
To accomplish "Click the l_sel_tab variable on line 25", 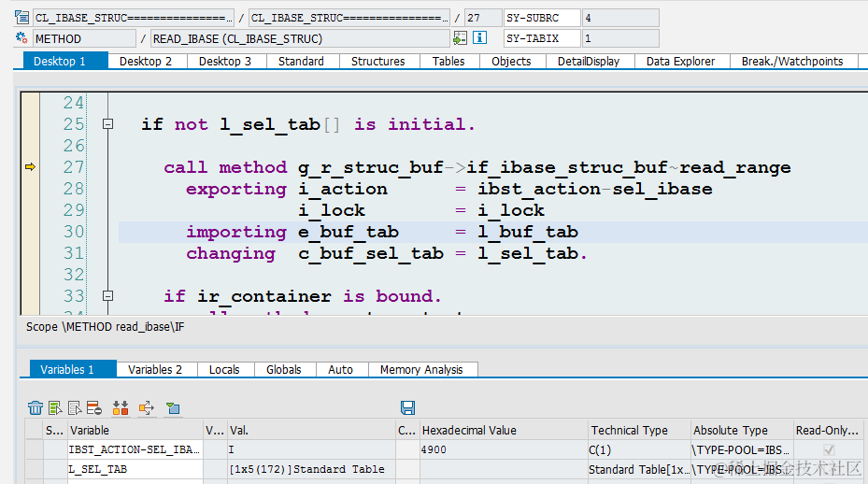I will pos(270,124).
